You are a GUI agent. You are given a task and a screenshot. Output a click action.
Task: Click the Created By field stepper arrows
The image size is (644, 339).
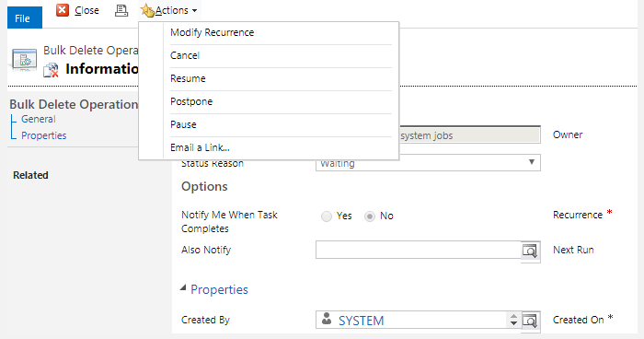click(513, 320)
